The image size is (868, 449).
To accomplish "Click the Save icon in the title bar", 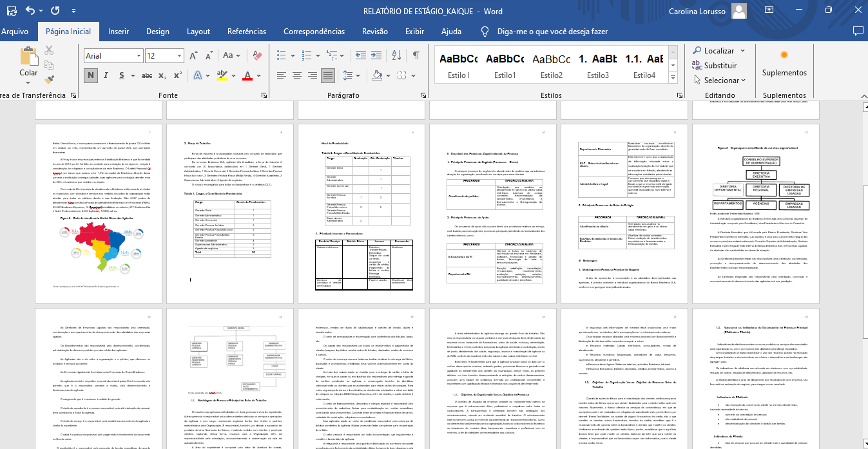I will pos(10,11).
